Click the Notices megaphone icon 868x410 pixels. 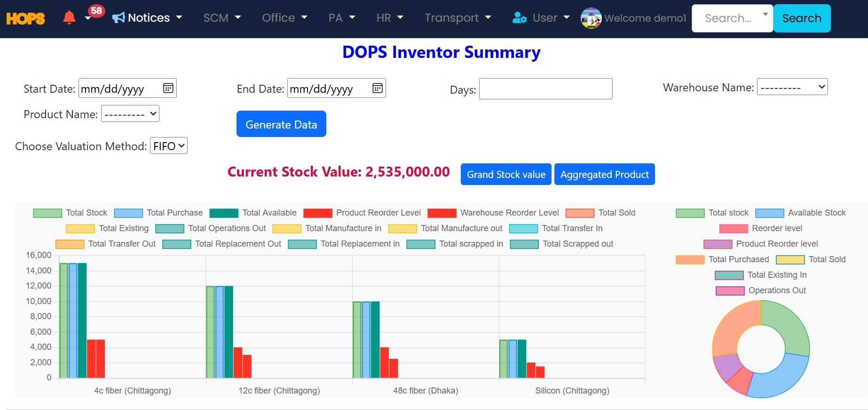click(118, 18)
